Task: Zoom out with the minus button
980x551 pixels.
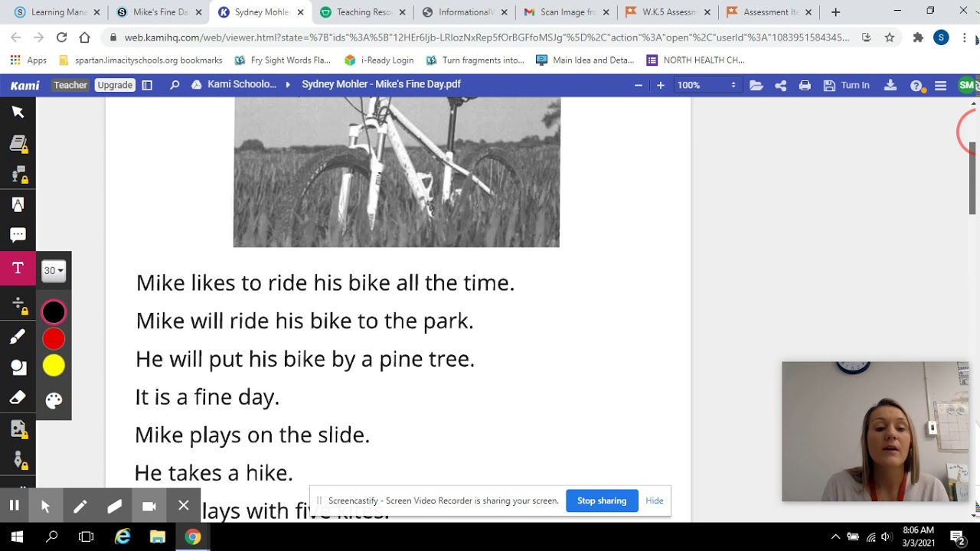Action: pos(639,85)
